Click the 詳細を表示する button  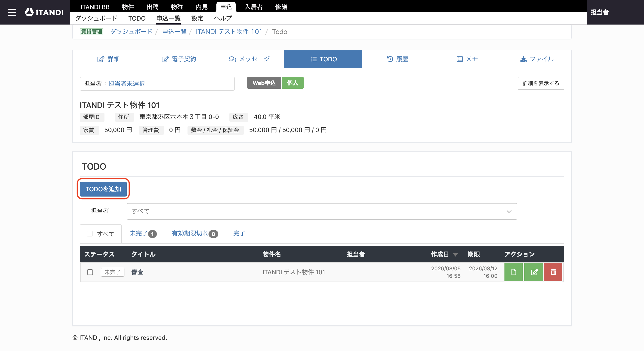point(541,83)
